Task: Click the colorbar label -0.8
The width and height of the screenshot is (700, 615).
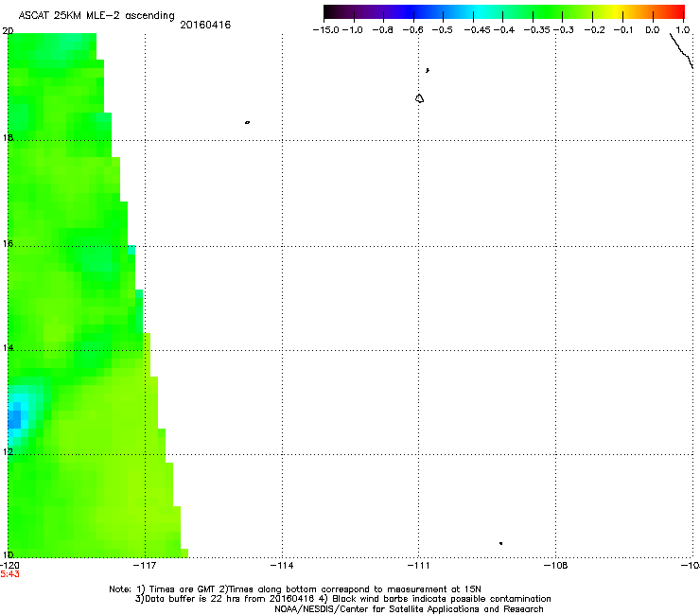Action: tap(382, 30)
